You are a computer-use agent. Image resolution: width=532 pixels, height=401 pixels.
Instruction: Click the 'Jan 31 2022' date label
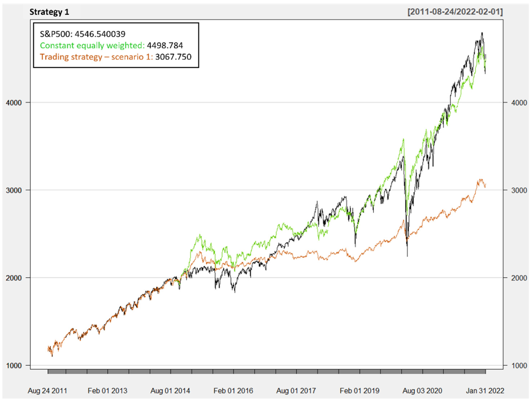485,391
